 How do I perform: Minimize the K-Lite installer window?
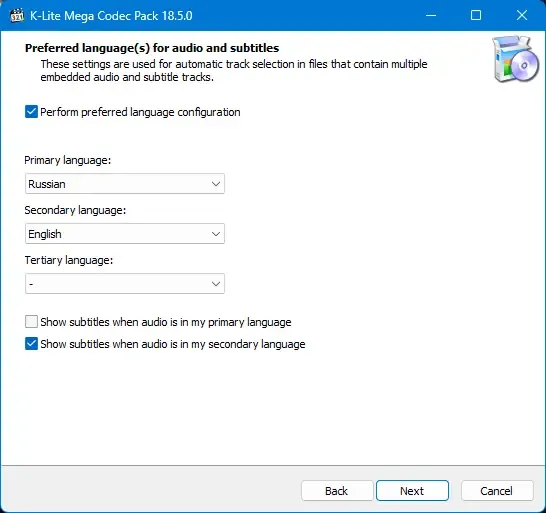pyautogui.click(x=431, y=15)
